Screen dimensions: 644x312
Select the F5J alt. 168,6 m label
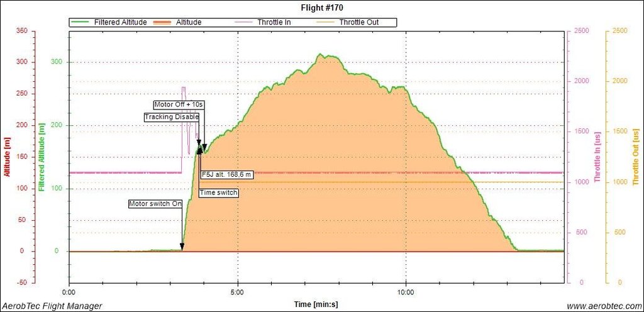[x=226, y=174]
